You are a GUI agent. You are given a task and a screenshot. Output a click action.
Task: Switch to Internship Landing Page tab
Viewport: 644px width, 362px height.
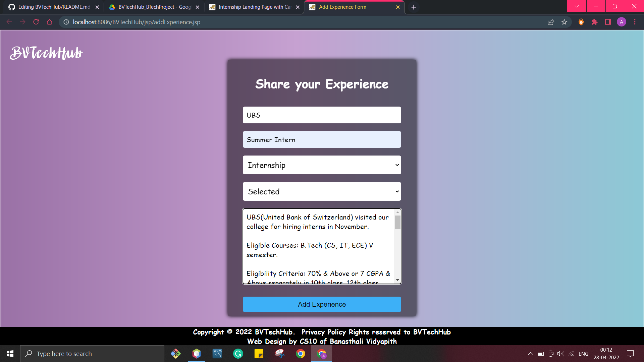pos(254,7)
